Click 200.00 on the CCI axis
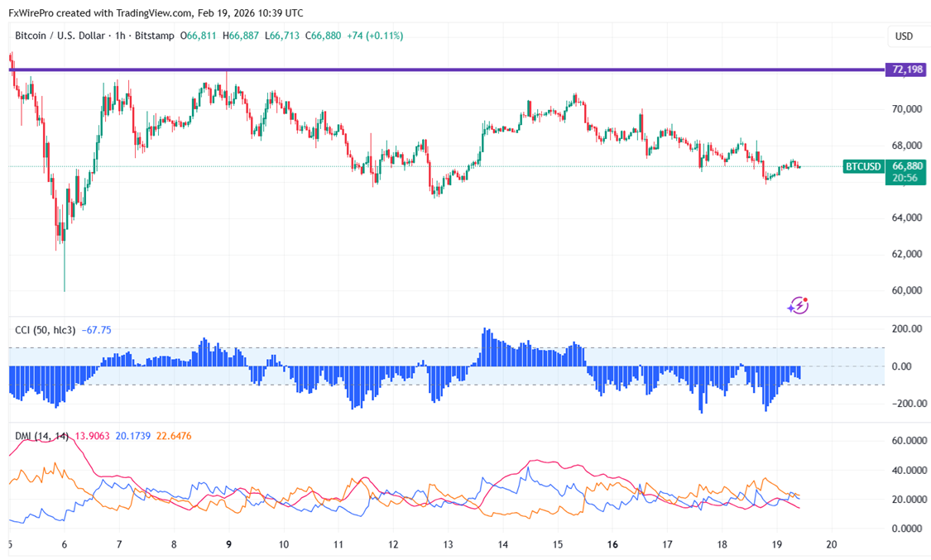Viewport: 931px width, 560px height. tap(908, 328)
